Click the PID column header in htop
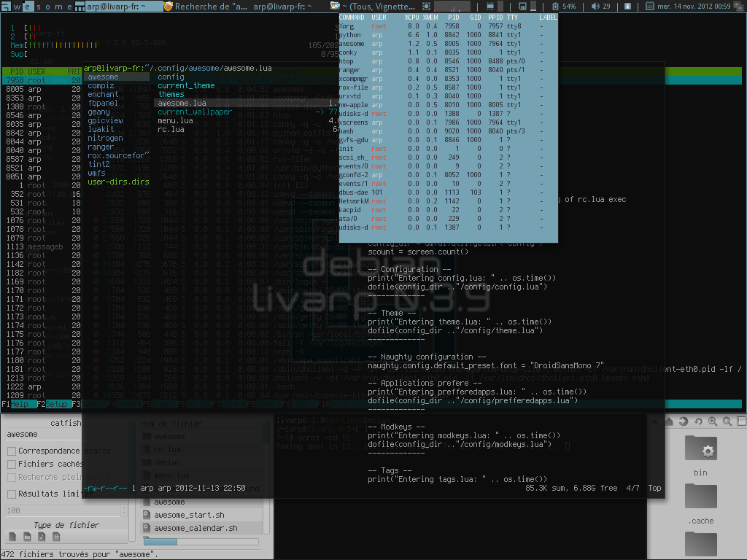The height and width of the screenshot is (560, 747). [x=18, y=71]
